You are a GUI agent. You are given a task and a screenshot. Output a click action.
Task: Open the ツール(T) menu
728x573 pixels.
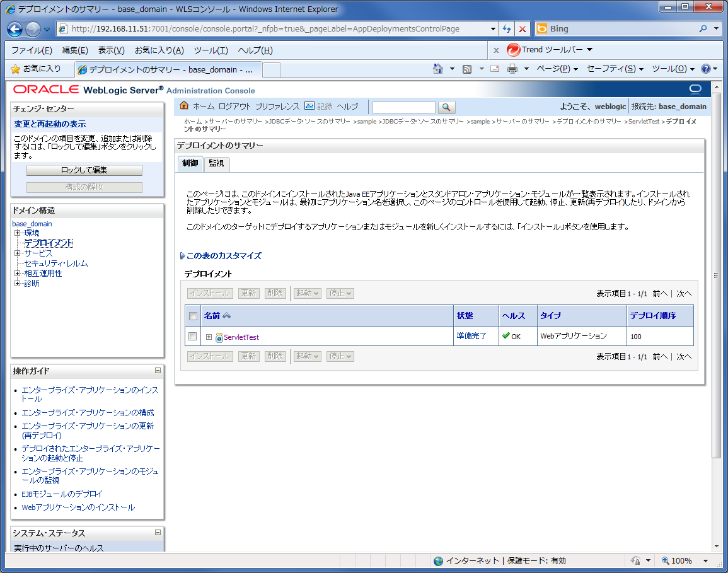click(211, 50)
